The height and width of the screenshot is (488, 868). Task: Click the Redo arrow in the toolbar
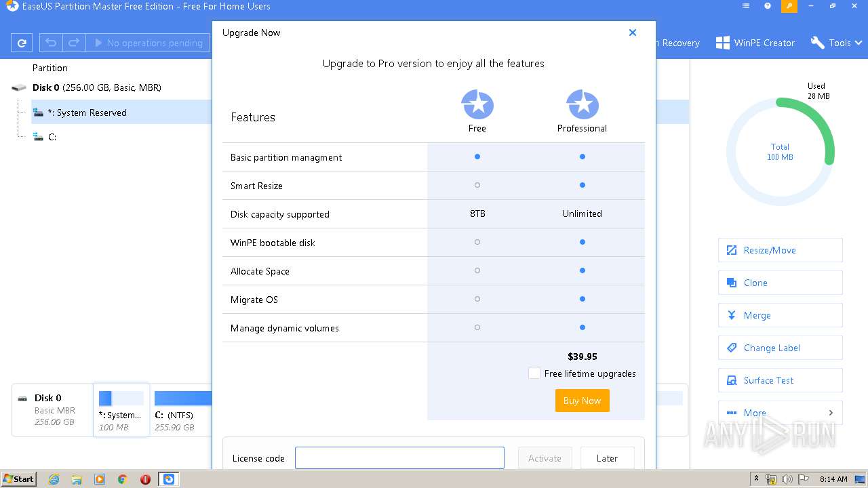(x=74, y=43)
